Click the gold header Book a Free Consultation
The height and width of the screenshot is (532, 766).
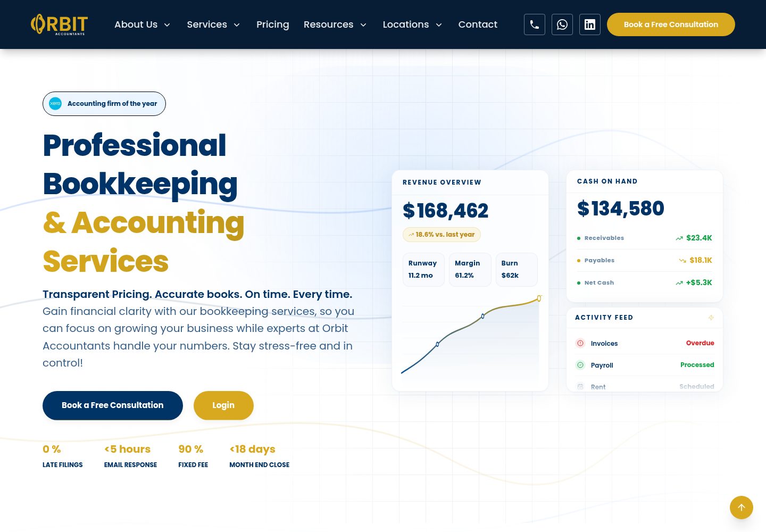[671, 24]
